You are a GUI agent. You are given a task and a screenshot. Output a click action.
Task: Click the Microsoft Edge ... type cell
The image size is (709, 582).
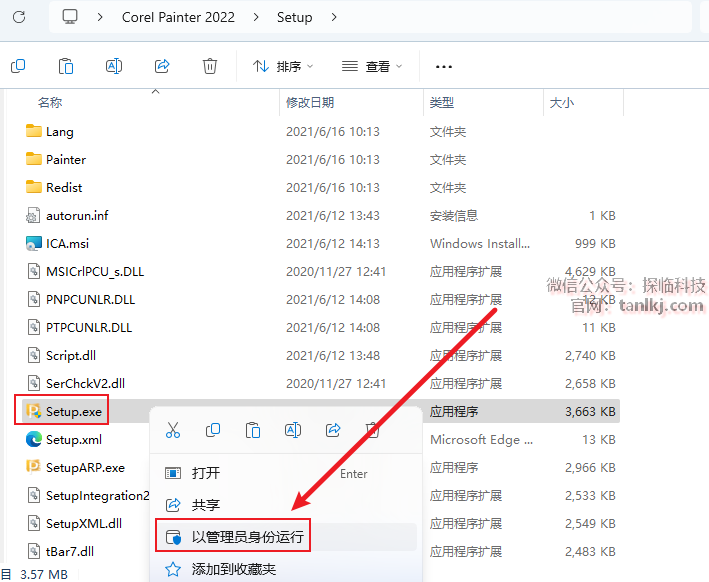[x=482, y=440]
